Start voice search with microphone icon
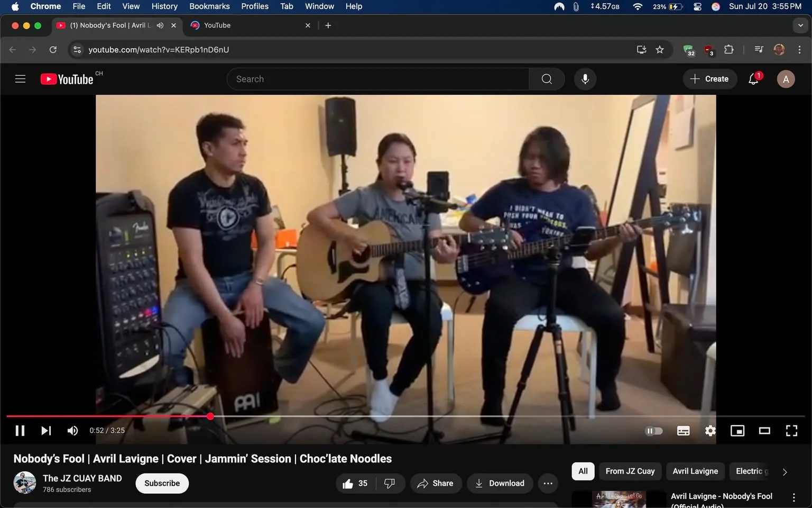The width and height of the screenshot is (812, 508). pos(585,79)
